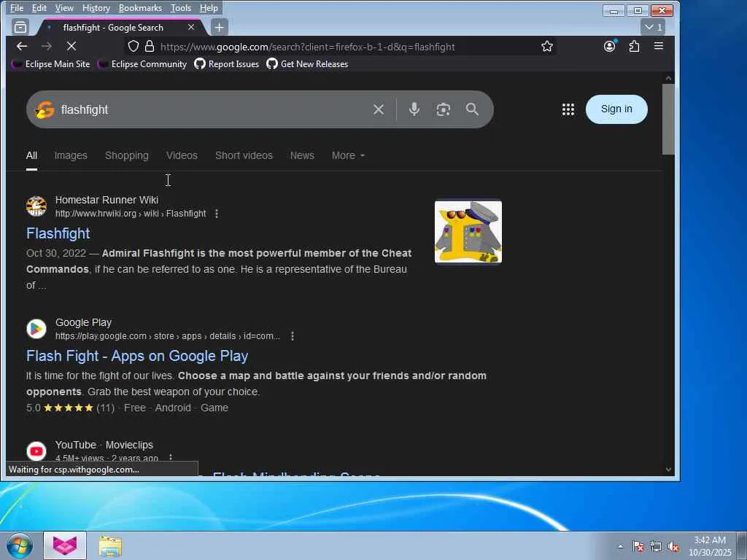Open a new tab with the plus button
The height and width of the screenshot is (560, 747).
click(219, 27)
